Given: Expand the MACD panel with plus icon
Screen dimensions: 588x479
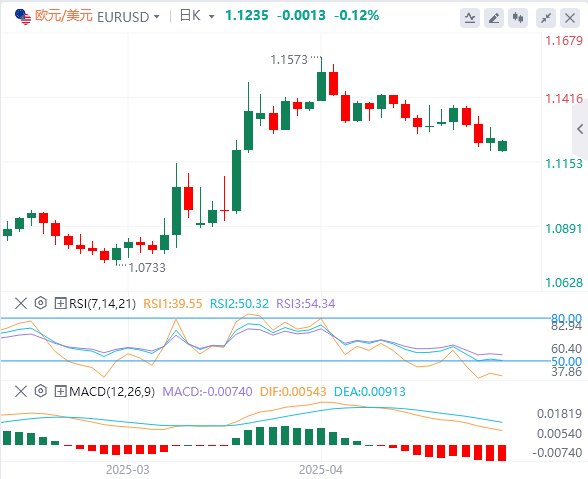Looking at the screenshot, I should [60, 392].
